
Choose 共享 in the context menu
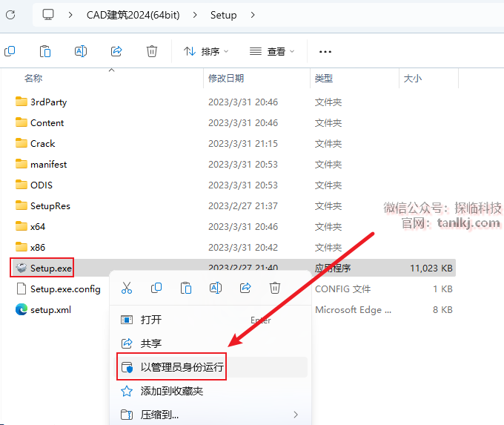pyautogui.click(x=210, y=343)
